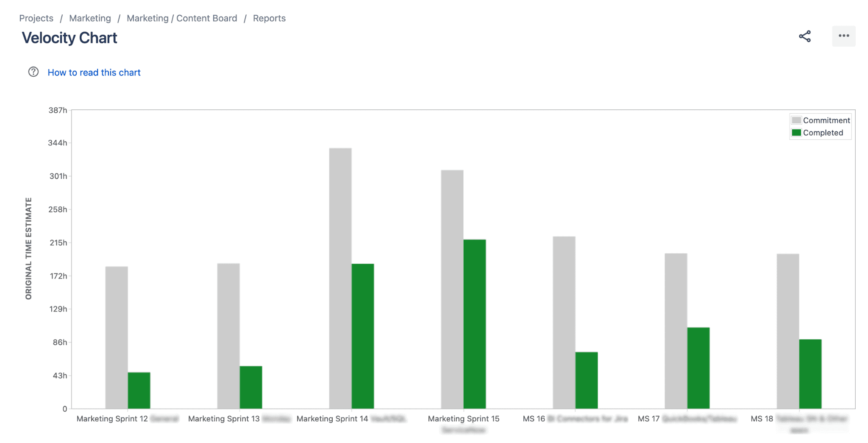
Task: Go to Marketing / Content Board breadcrumb
Action: click(x=182, y=18)
